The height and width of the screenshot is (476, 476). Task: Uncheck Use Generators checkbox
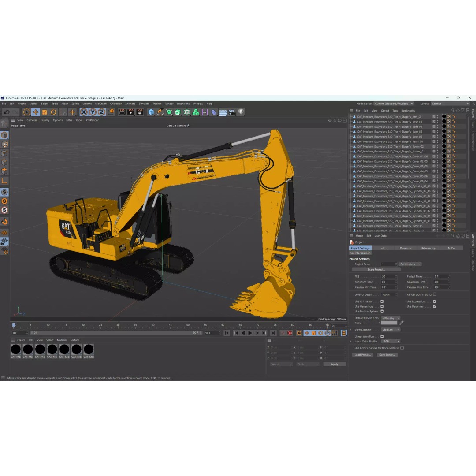(382, 306)
